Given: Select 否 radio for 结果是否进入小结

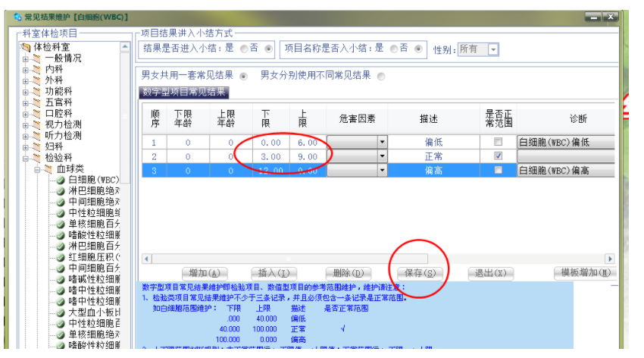Looking at the screenshot, I should 269,49.
